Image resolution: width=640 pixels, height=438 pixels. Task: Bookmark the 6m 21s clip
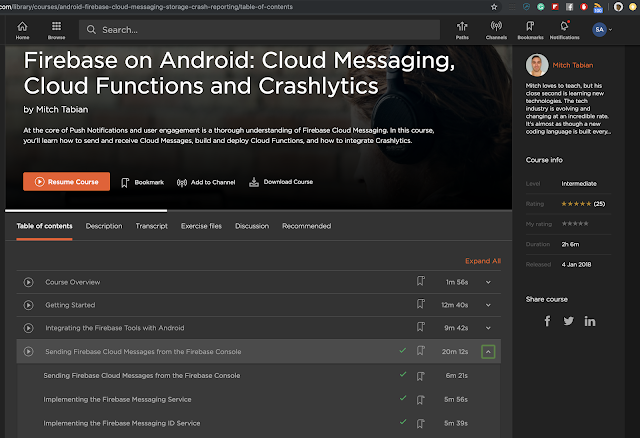click(x=420, y=376)
